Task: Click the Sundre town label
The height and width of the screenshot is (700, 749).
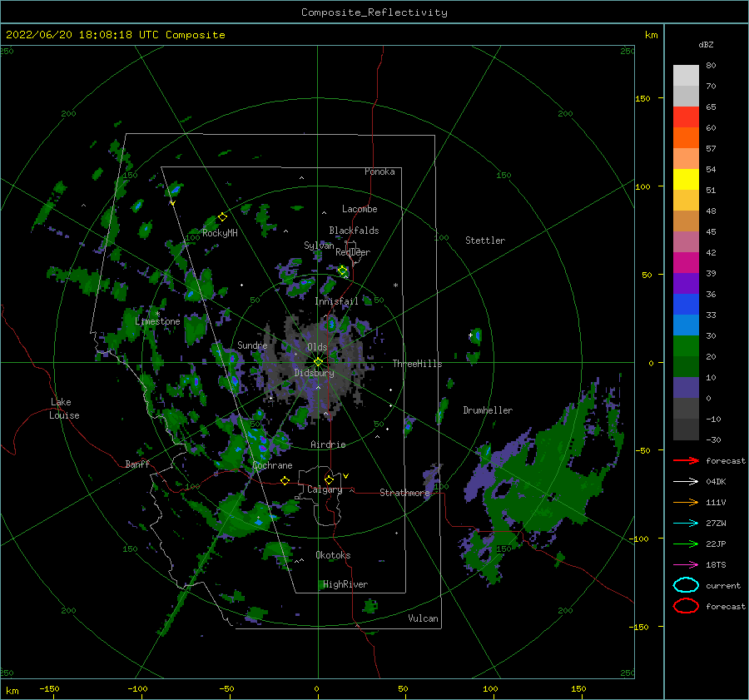Action: (x=252, y=345)
